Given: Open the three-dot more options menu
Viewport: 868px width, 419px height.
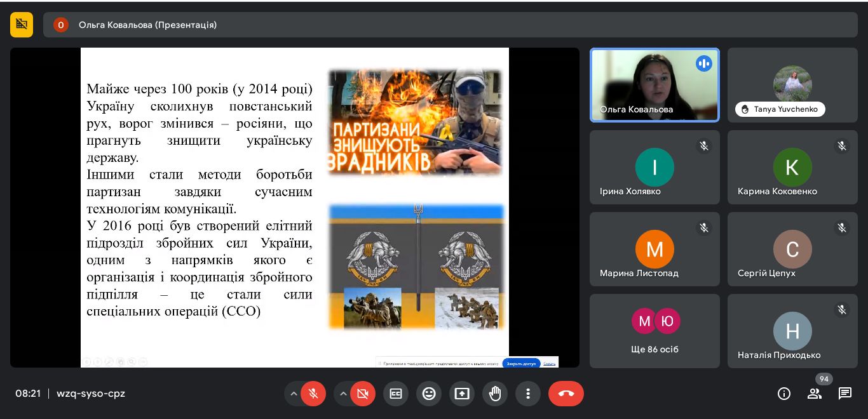Looking at the screenshot, I should pos(528,394).
